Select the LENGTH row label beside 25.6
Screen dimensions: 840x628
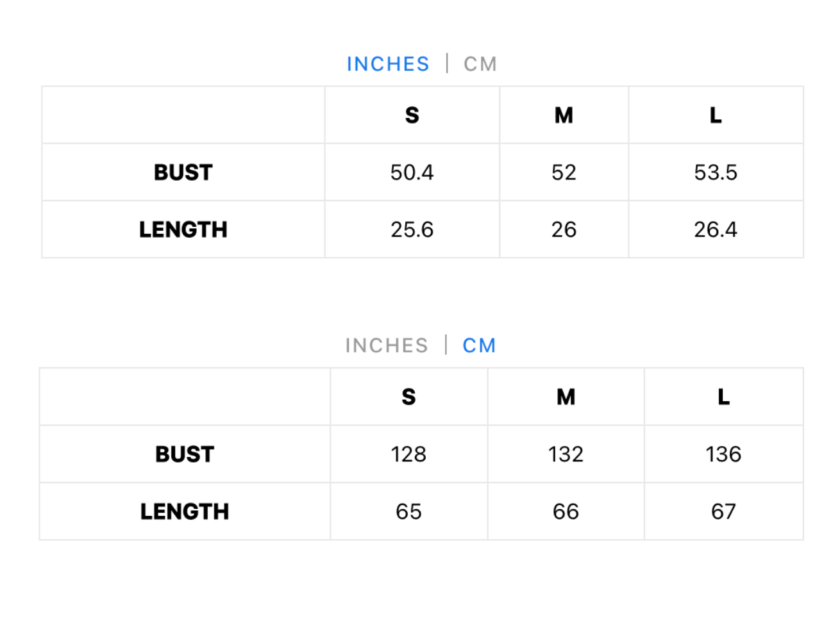pyautogui.click(x=183, y=229)
